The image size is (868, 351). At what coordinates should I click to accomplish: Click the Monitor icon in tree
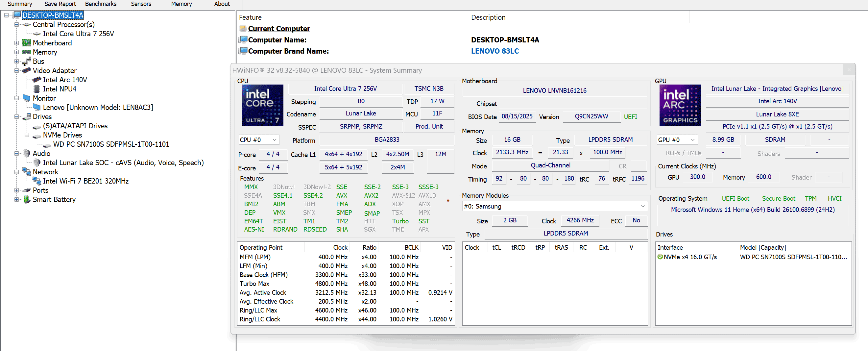click(x=26, y=98)
